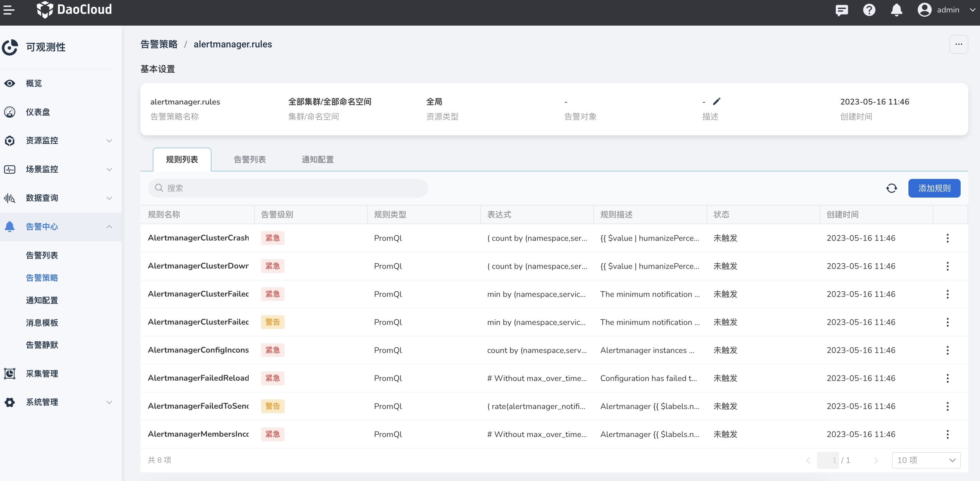The image size is (980, 481).
Task: Click the 数据查询 chart icon
Action: [x=10, y=198]
